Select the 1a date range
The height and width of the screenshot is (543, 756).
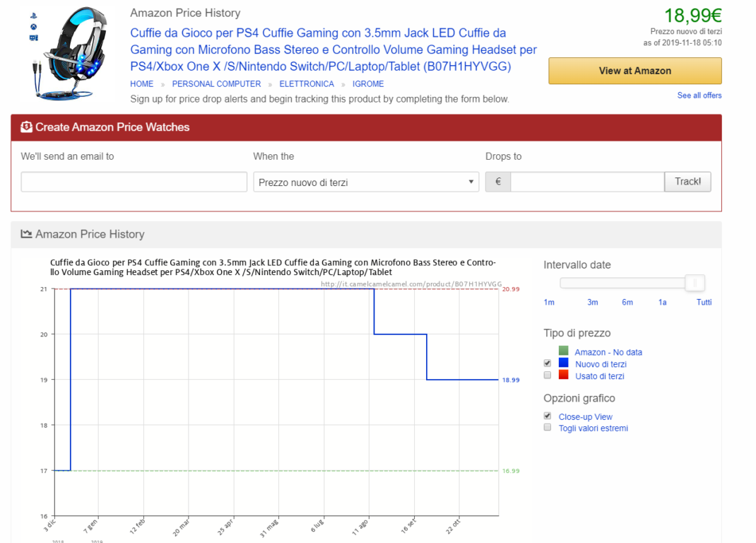pyautogui.click(x=663, y=302)
